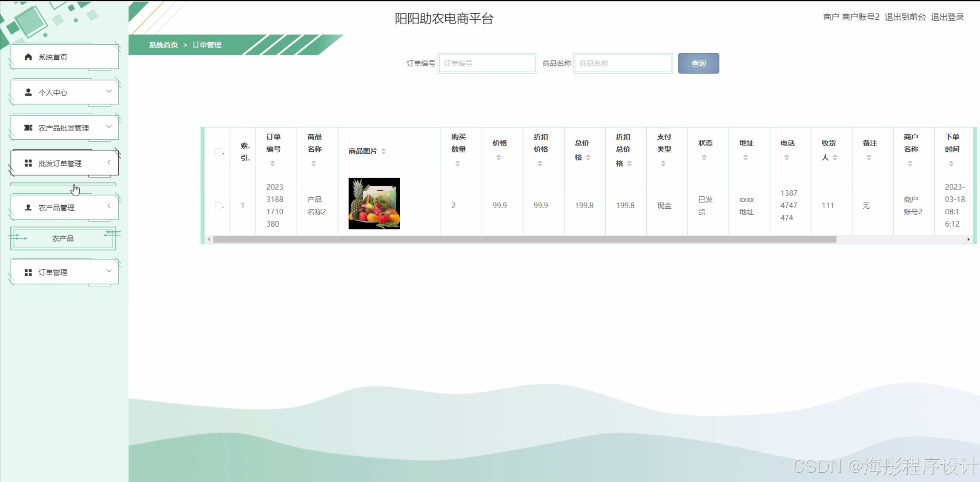Expand 农产品批发管理 chevron arrow
The width and height of the screenshot is (980, 482).
point(109,127)
